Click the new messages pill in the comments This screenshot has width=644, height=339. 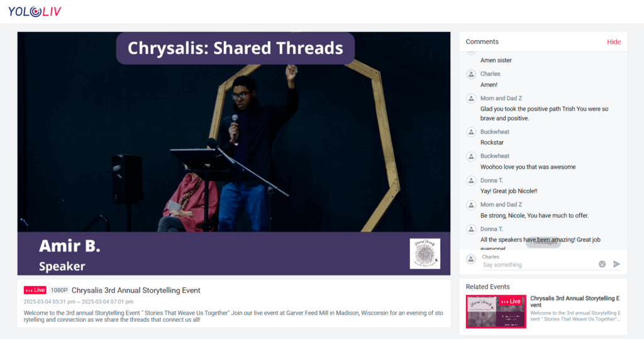pyautogui.click(x=543, y=242)
